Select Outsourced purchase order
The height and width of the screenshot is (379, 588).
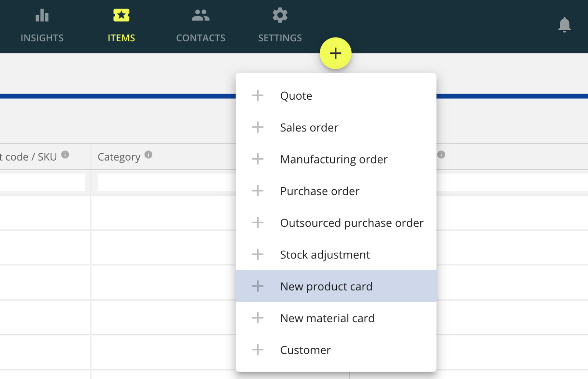pyautogui.click(x=352, y=223)
